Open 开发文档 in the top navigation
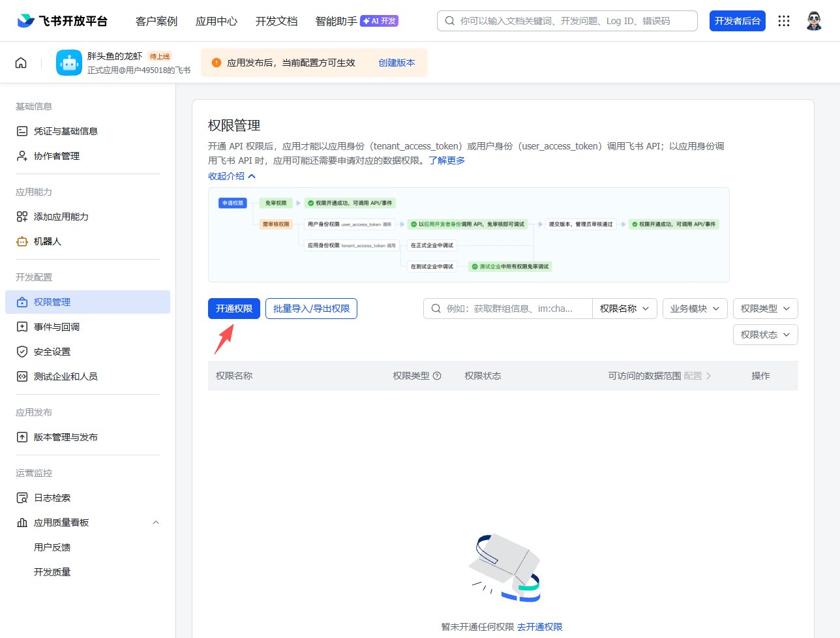 [277, 21]
